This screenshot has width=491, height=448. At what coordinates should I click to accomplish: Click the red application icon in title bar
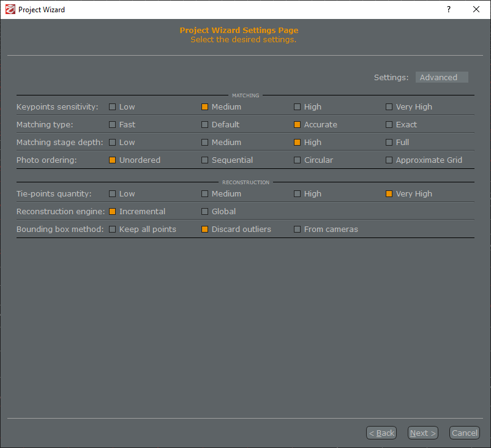(9, 9)
